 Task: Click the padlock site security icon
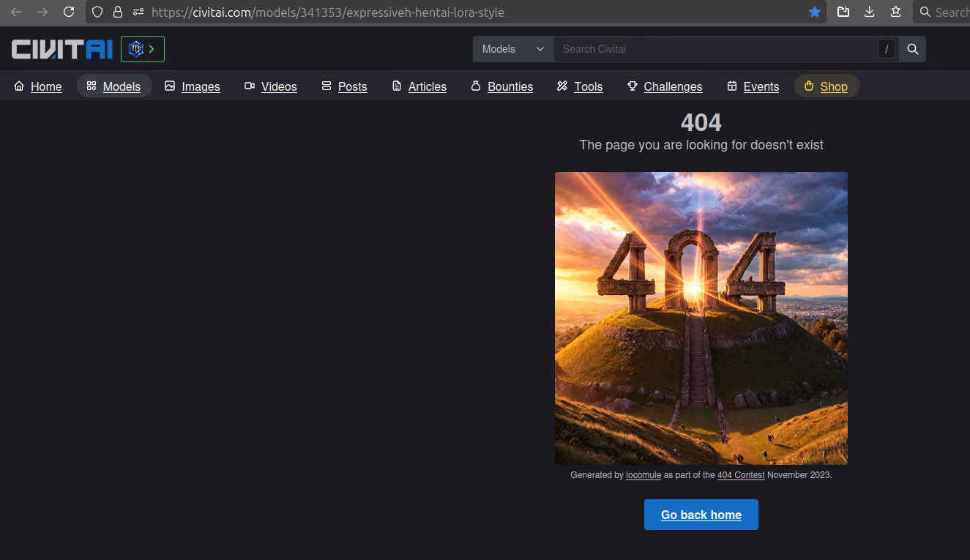coord(117,12)
